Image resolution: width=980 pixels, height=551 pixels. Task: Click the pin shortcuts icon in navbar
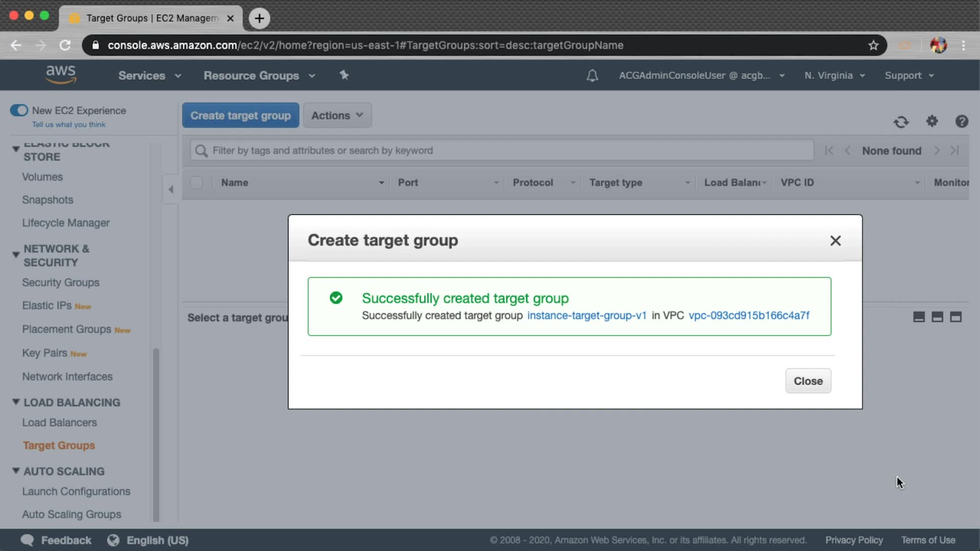coord(344,76)
